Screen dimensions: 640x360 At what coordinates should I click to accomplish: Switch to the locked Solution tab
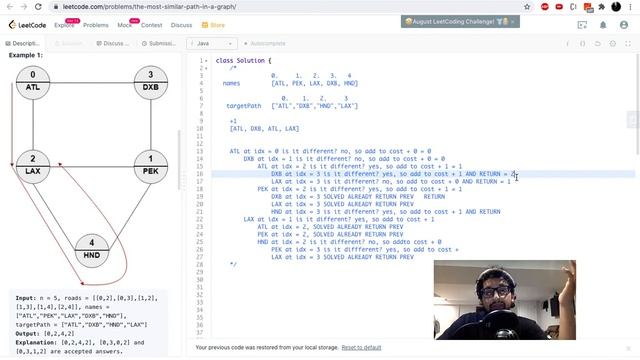coord(69,43)
